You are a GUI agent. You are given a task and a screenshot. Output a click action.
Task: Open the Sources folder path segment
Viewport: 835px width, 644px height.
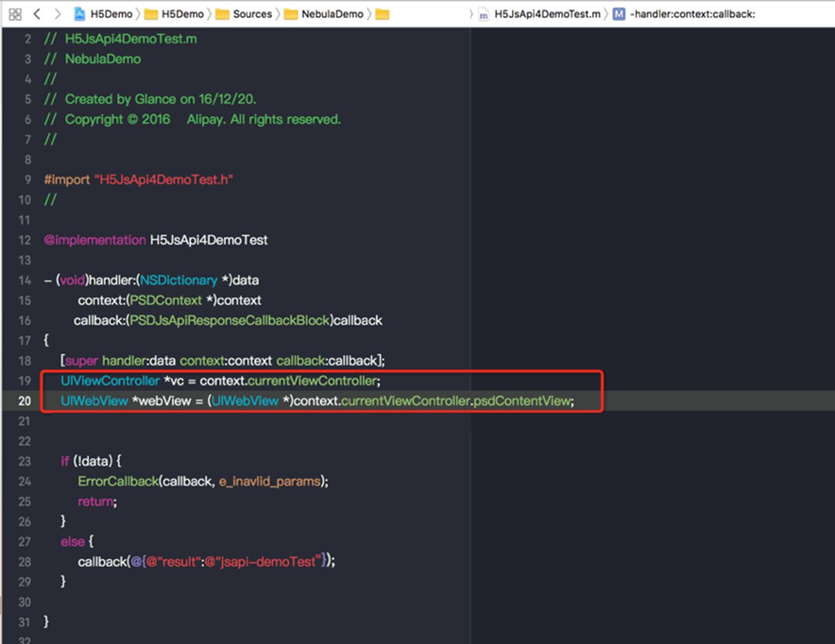244,14
